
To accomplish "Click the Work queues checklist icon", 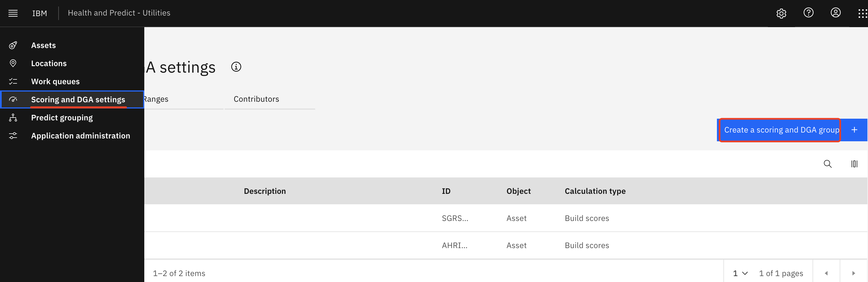I will click(13, 81).
